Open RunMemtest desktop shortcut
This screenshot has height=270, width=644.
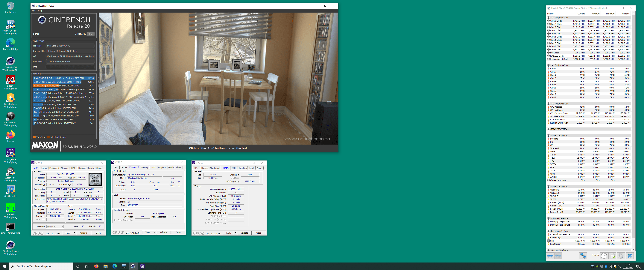click(10, 119)
